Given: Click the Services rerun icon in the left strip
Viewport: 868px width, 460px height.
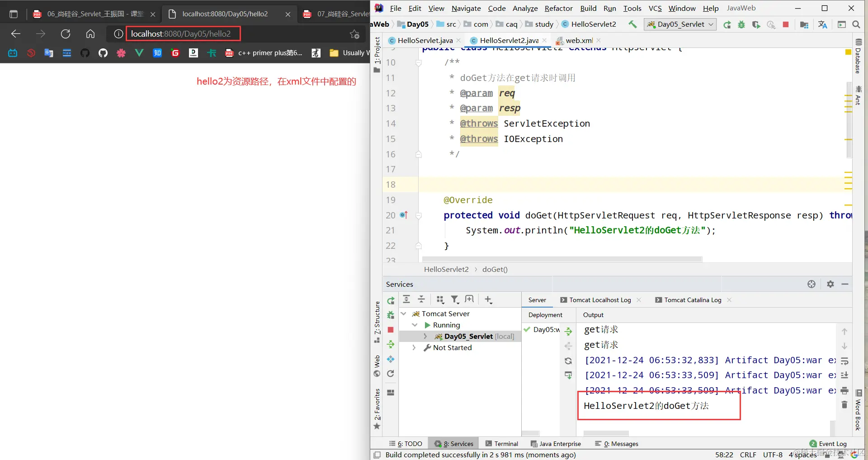Looking at the screenshot, I should pyautogui.click(x=391, y=300).
